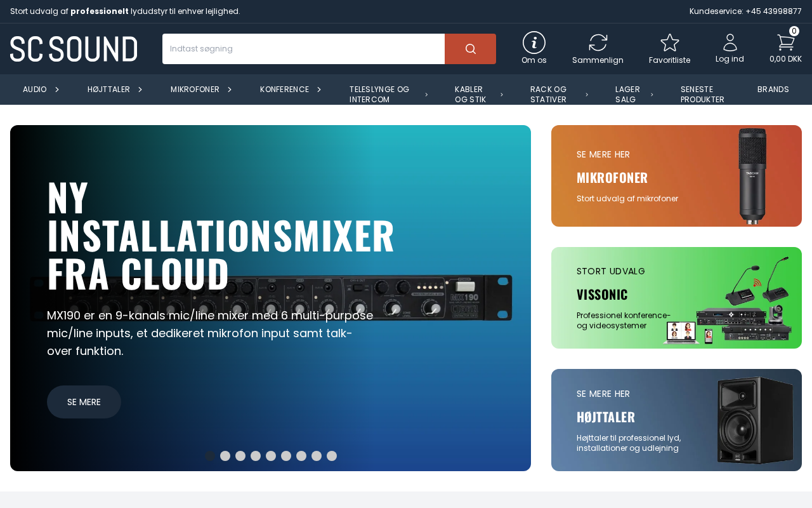812x508 pixels.
Task: Click the studio monitor speaker image
Action: point(756,420)
